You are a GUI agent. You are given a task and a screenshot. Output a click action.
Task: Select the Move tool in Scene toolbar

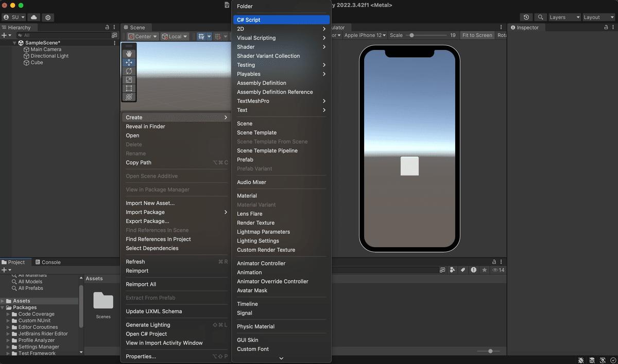tap(129, 62)
